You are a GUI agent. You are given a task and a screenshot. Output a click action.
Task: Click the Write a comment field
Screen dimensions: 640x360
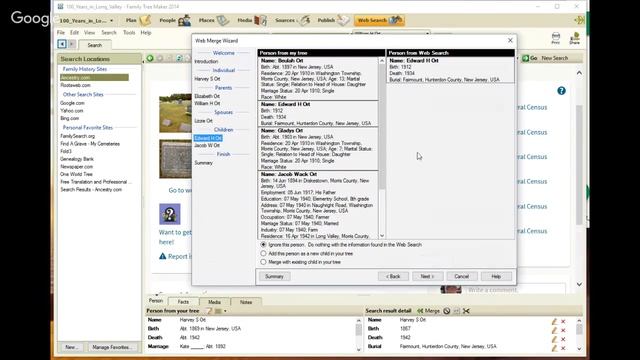tap(515, 290)
